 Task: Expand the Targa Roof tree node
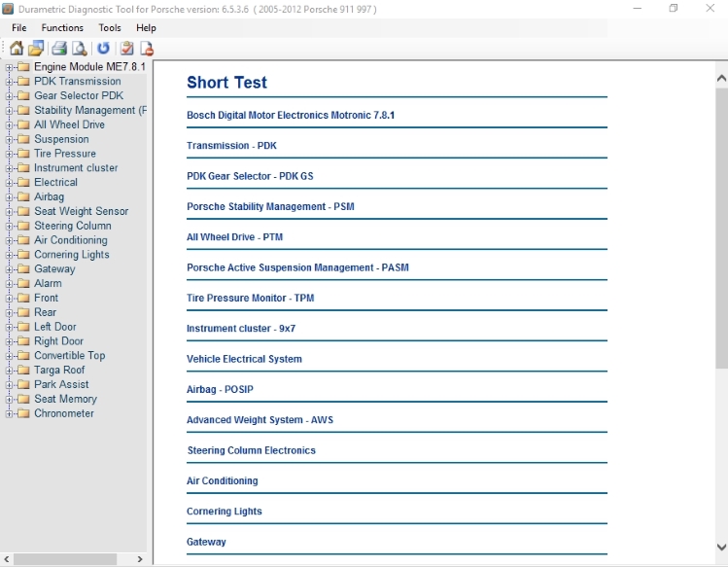[9, 371]
